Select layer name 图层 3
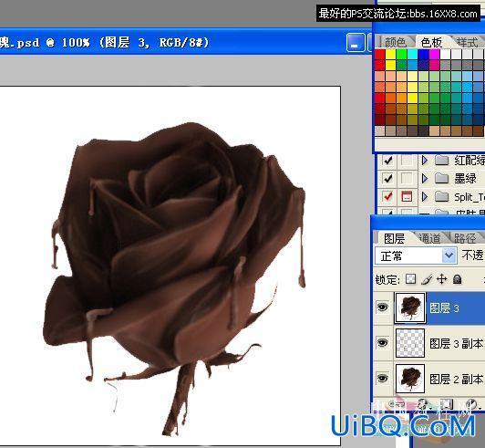Viewport: 485px width, 448px height. tap(445, 308)
